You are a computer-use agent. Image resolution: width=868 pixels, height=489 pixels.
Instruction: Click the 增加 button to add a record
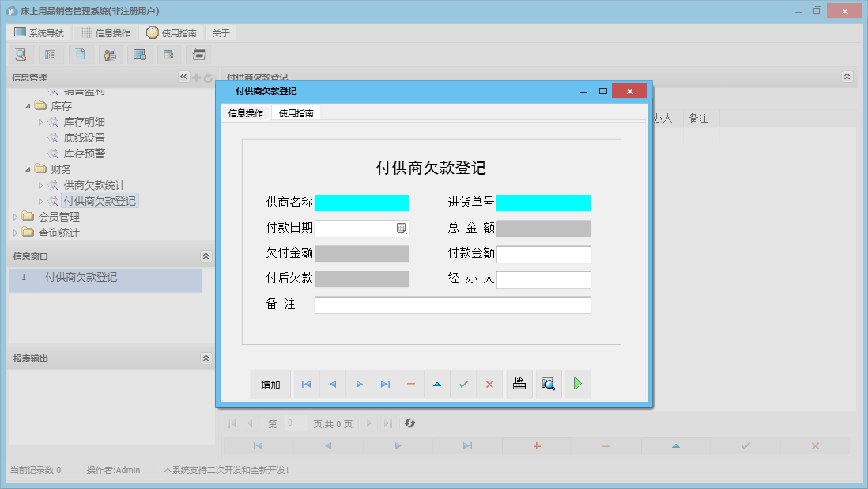click(271, 384)
